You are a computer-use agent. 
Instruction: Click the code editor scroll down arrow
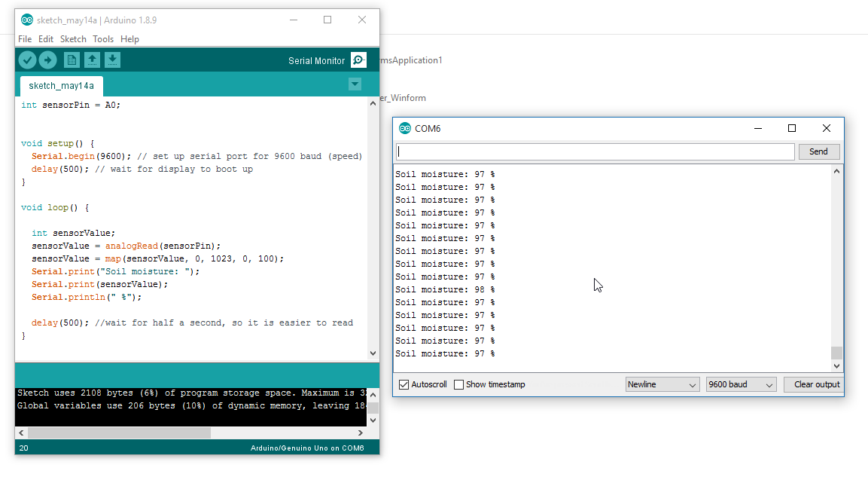pos(373,353)
